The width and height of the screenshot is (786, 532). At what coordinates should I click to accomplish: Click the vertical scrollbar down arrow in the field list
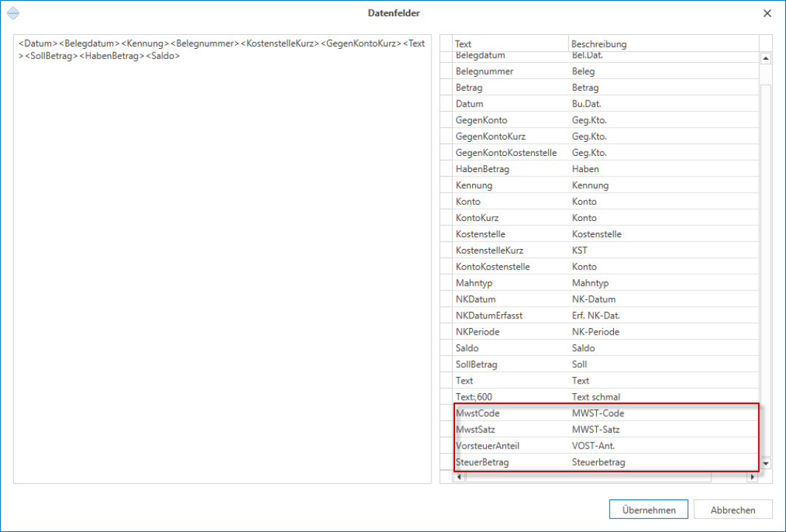tap(765, 464)
